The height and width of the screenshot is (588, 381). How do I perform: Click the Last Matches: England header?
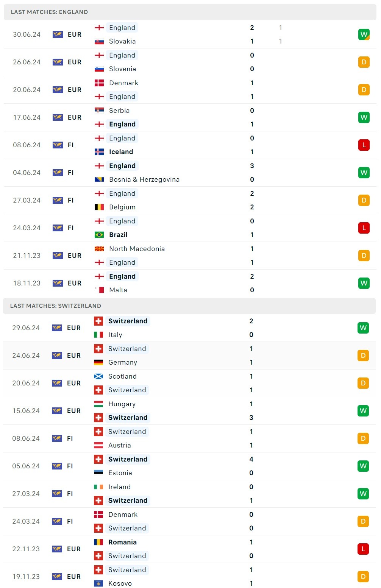[49, 12]
